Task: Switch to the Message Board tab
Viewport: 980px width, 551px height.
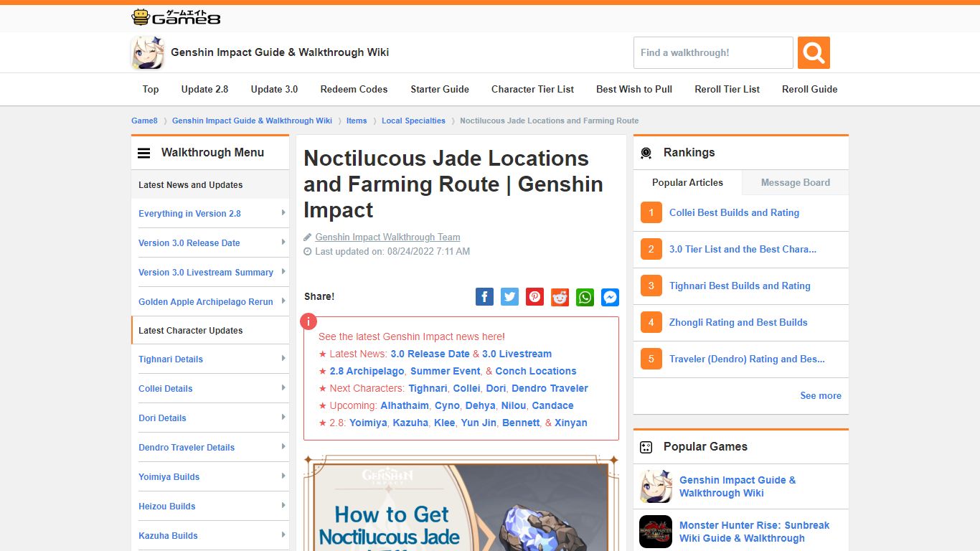Action: [x=795, y=182]
